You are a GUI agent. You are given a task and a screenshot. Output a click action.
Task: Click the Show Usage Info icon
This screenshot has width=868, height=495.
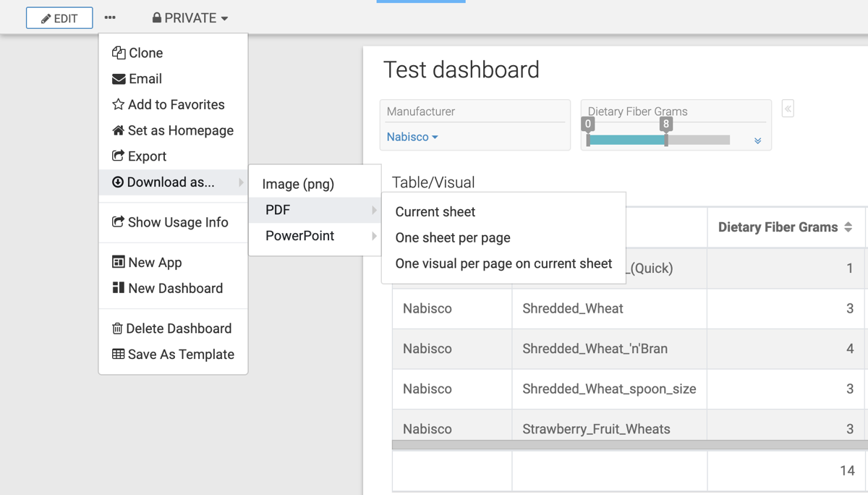[118, 222]
